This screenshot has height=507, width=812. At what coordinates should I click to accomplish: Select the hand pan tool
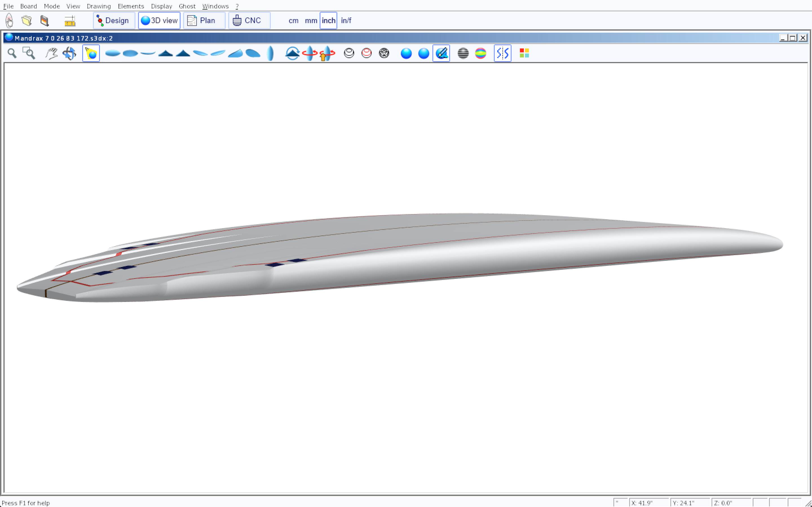tap(51, 53)
